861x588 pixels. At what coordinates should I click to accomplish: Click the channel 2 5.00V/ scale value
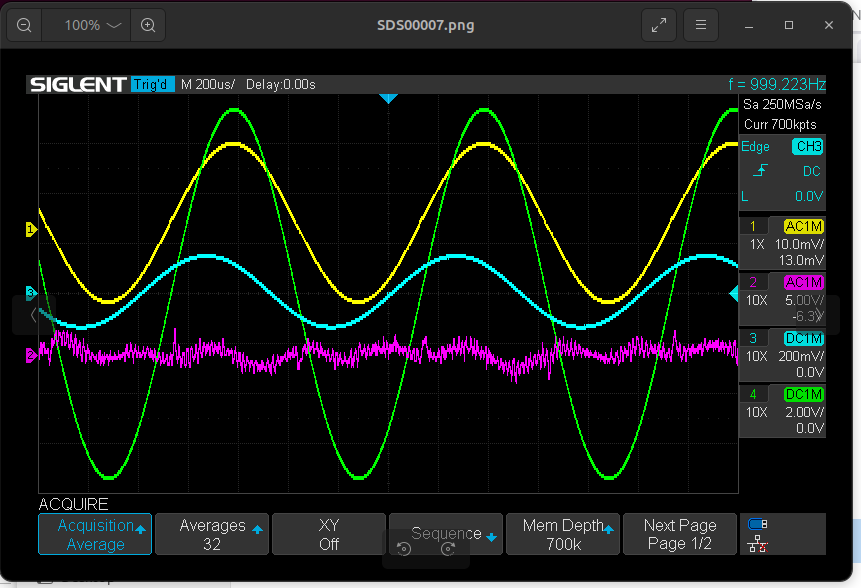click(x=804, y=300)
